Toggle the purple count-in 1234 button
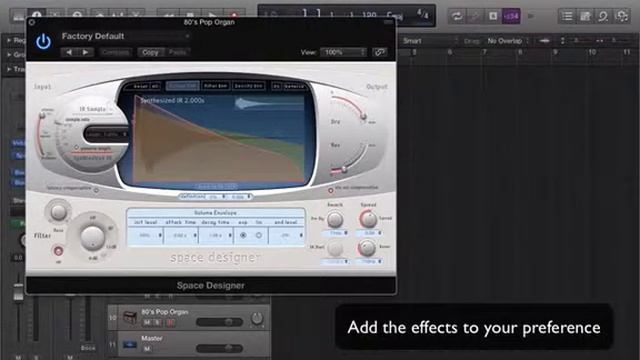 click(x=511, y=16)
